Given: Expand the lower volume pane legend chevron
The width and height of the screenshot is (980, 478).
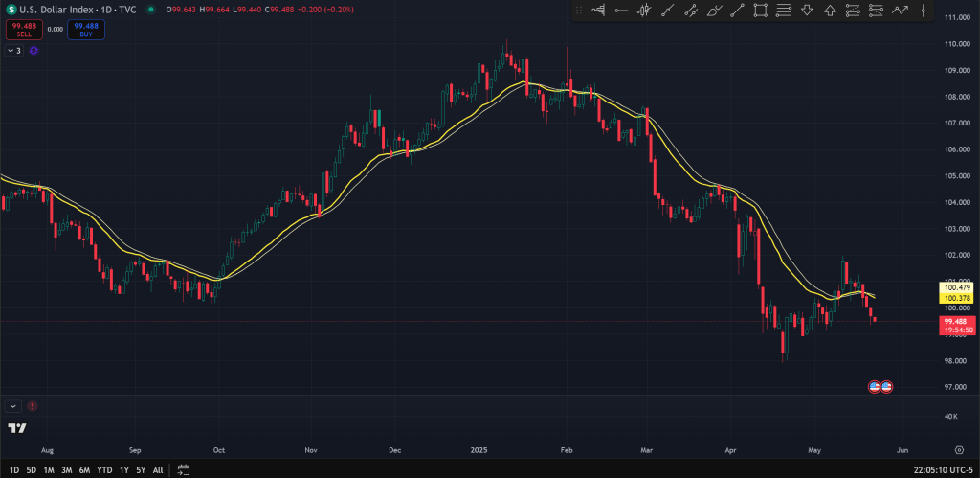Looking at the screenshot, I should [13, 406].
